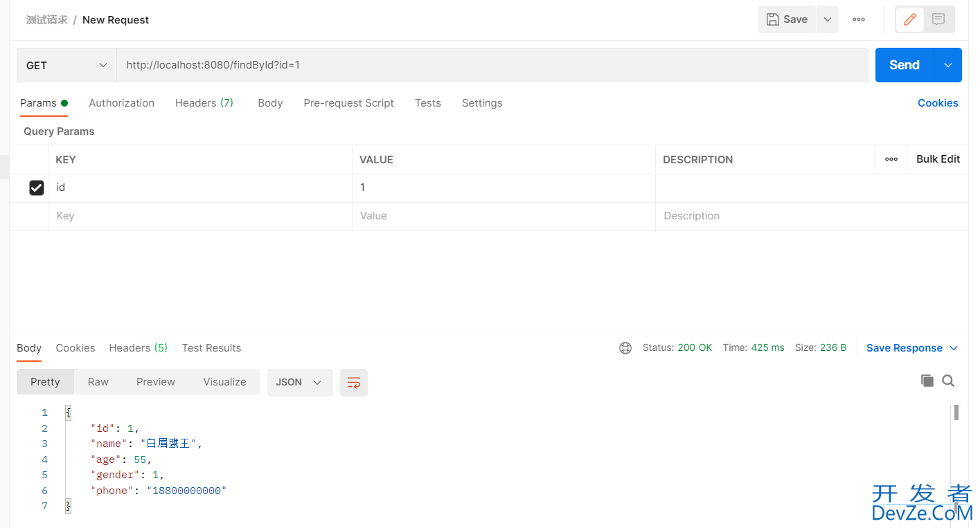Open the comments icon
Viewport: 980px width, 528px height.
pyautogui.click(x=938, y=19)
